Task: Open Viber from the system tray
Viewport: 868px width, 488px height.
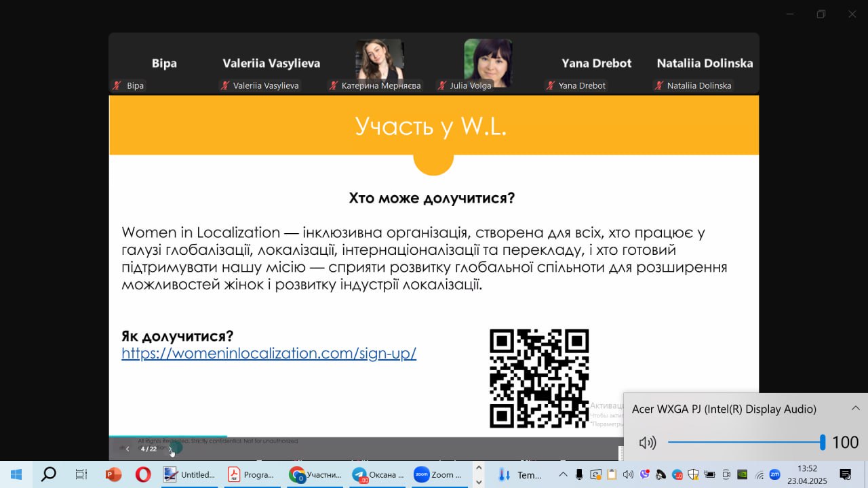Action: point(644,474)
